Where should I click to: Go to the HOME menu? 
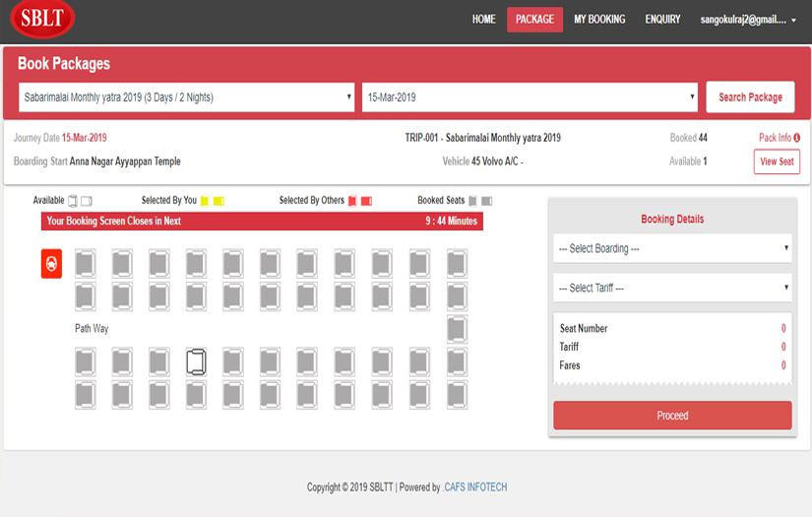[x=483, y=20]
